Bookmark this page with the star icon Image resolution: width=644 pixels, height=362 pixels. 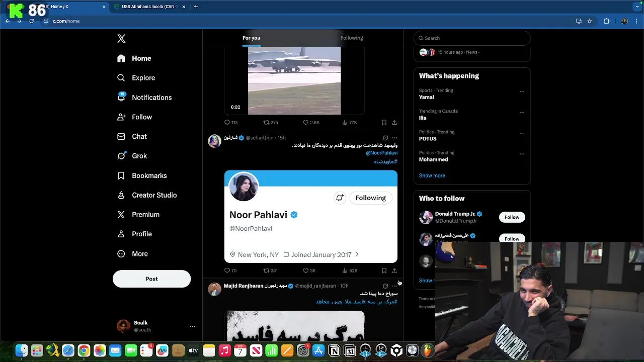click(x=590, y=21)
